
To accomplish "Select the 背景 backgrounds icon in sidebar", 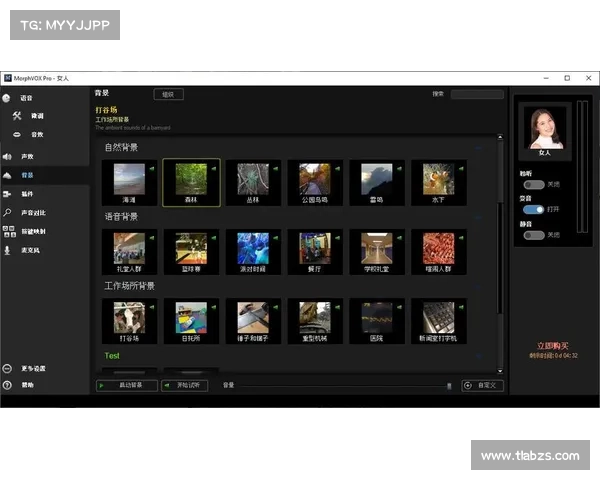I will click(7, 175).
